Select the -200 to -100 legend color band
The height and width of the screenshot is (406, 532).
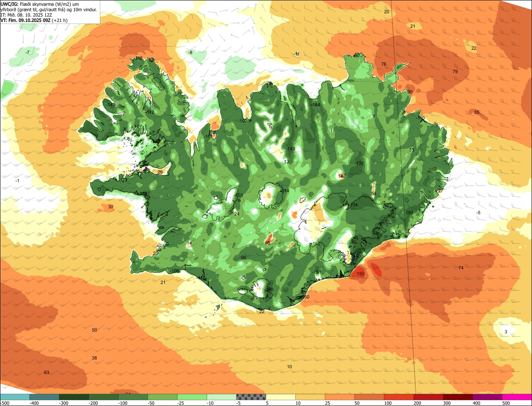point(103,397)
